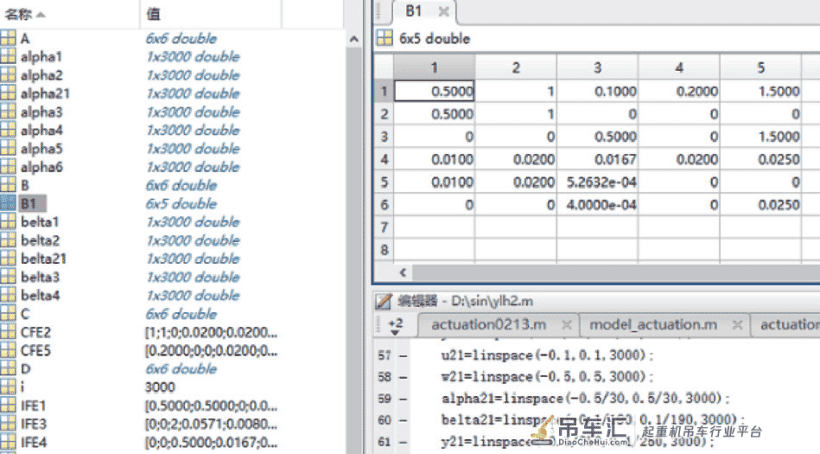Set breakpoint dash on line 59

point(403,399)
